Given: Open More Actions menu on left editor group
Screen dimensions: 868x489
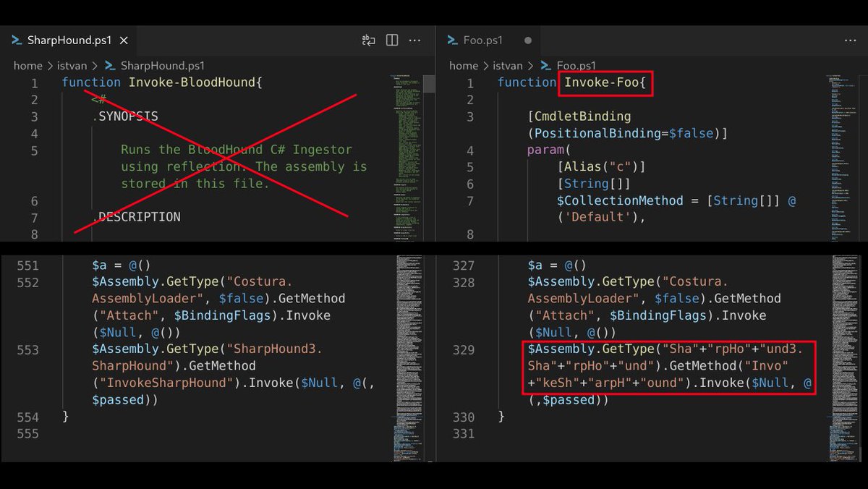Looking at the screenshot, I should (414, 40).
